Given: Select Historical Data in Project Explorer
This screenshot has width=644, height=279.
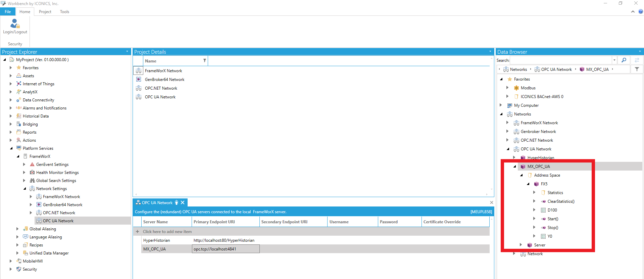Looking at the screenshot, I should click(36, 116).
